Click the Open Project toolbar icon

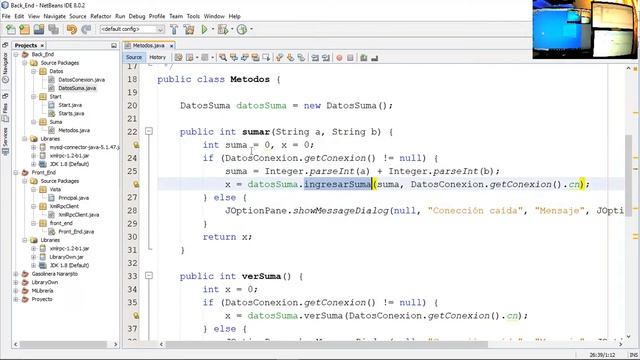[39, 29]
